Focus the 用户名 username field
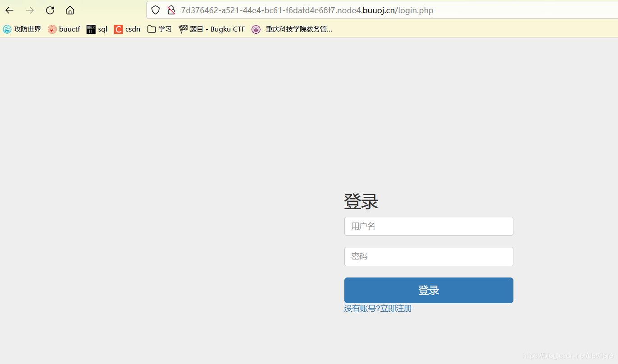Viewport: 618px width, 364px height. 428,226
